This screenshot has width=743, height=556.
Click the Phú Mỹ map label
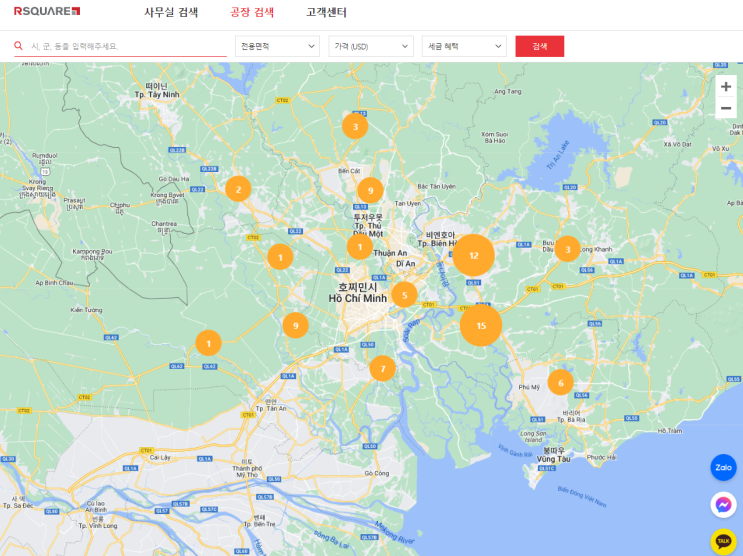529,387
